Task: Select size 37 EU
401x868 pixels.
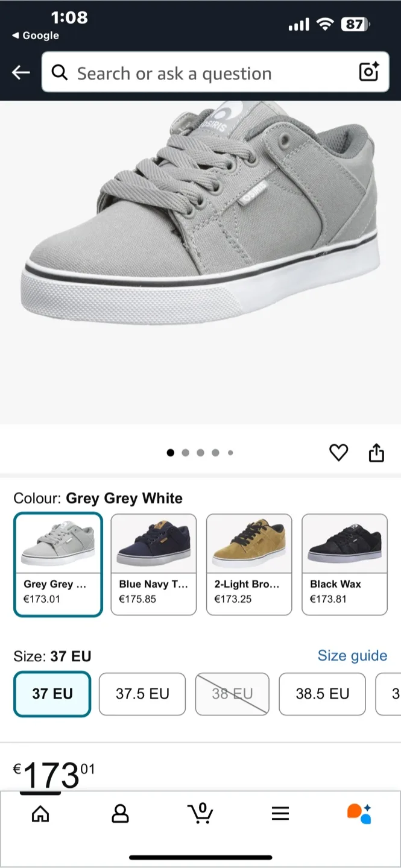Action: pos(52,694)
